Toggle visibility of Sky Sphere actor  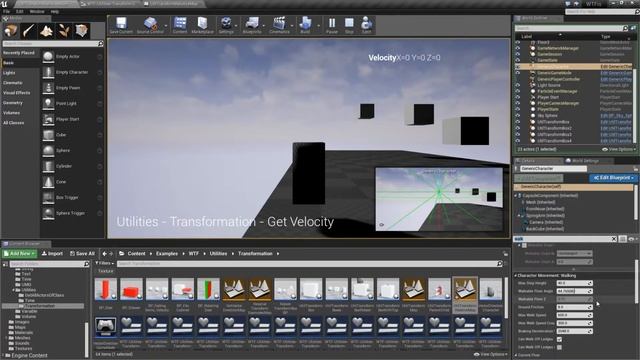coord(518,116)
